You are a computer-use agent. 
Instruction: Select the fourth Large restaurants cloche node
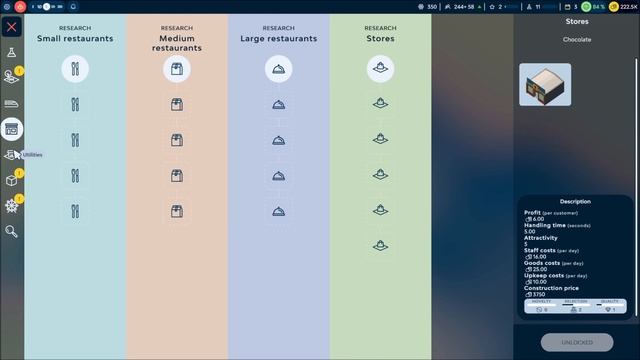[x=279, y=176]
